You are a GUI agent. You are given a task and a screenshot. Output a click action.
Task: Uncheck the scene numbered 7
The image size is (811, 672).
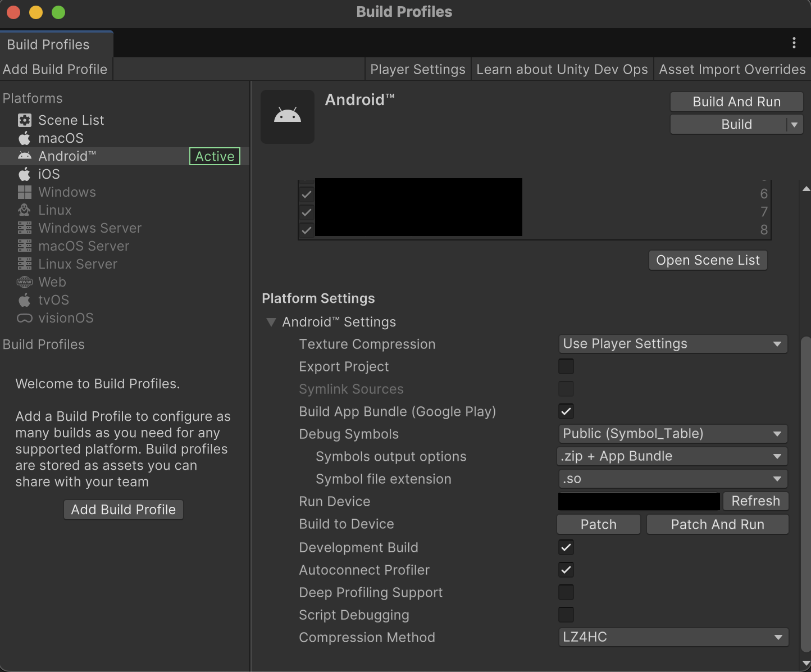click(307, 212)
